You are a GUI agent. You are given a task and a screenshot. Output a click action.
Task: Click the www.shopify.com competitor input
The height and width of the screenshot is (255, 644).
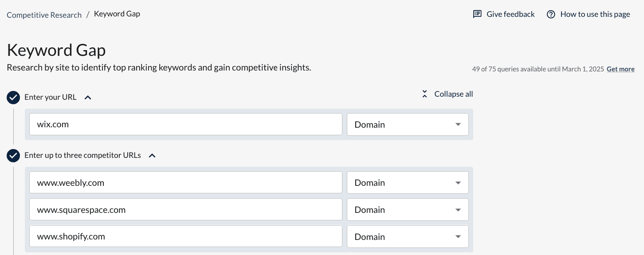coord(185,237)
